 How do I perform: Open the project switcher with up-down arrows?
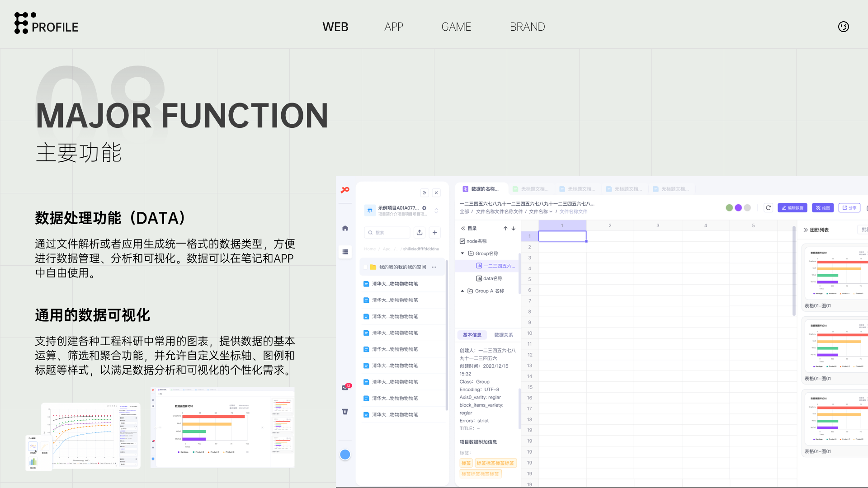[x=436, y=211]
